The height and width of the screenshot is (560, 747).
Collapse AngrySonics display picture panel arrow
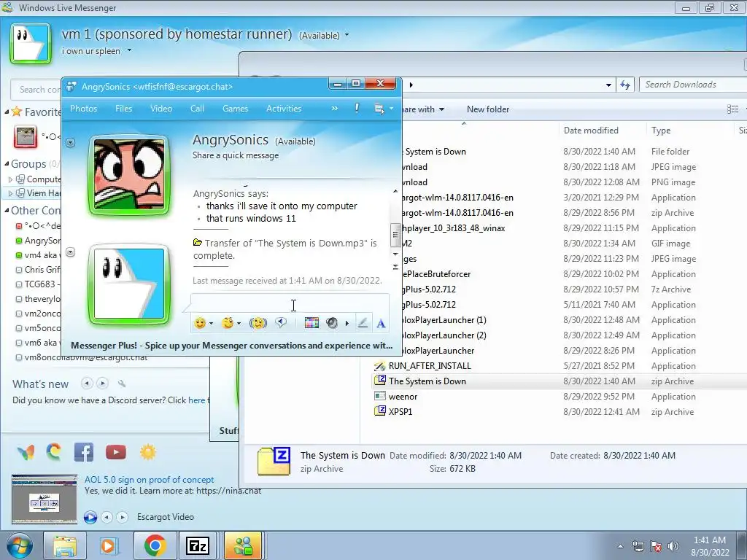[71, 142]
